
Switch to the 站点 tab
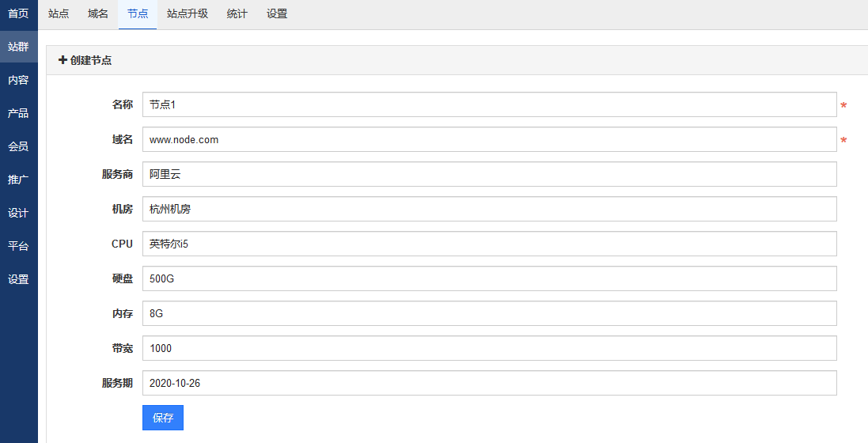(x=59, y=13)
